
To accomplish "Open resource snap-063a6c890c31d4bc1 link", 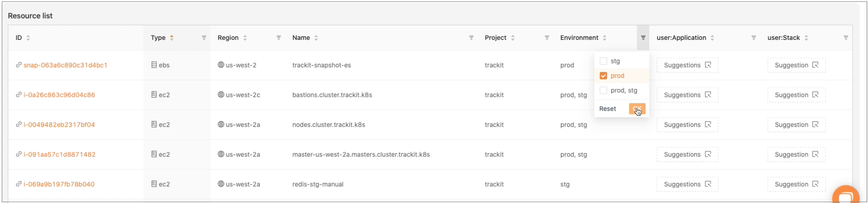I will click(65, 65).
